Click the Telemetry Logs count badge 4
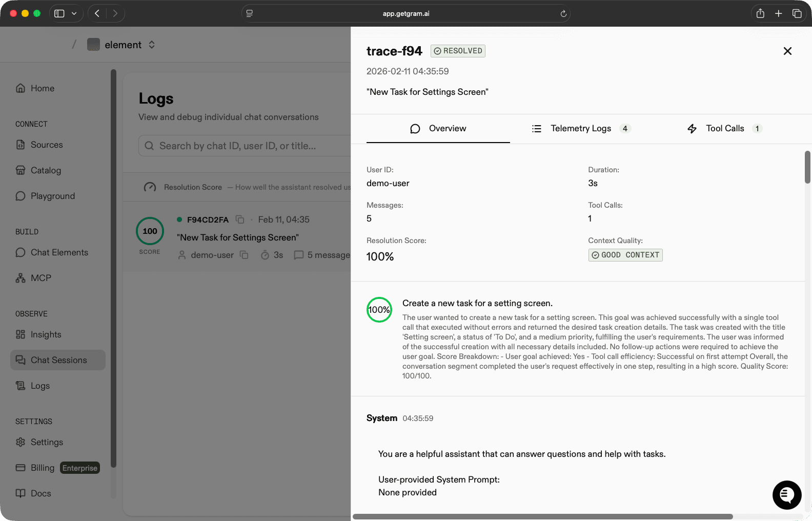 pyautogui.click(x=625, y=129)
